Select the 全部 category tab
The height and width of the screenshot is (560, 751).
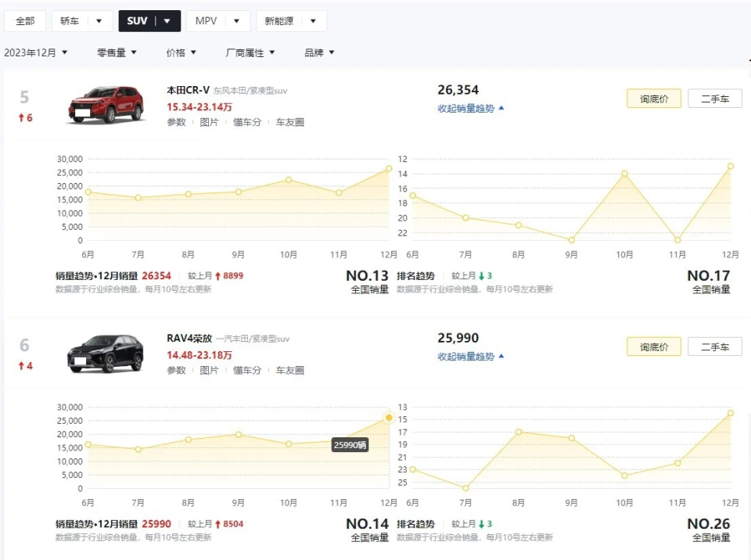click(x=25, y=21)
